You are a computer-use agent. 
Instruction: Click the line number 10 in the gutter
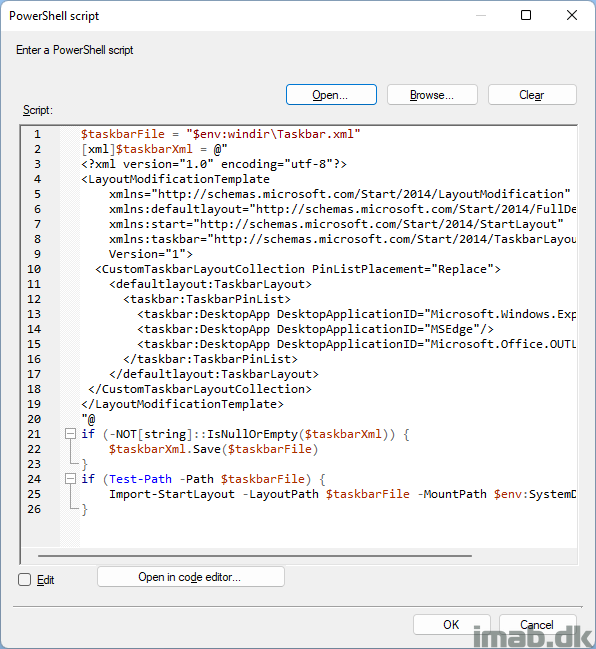(x=34, y=269)
